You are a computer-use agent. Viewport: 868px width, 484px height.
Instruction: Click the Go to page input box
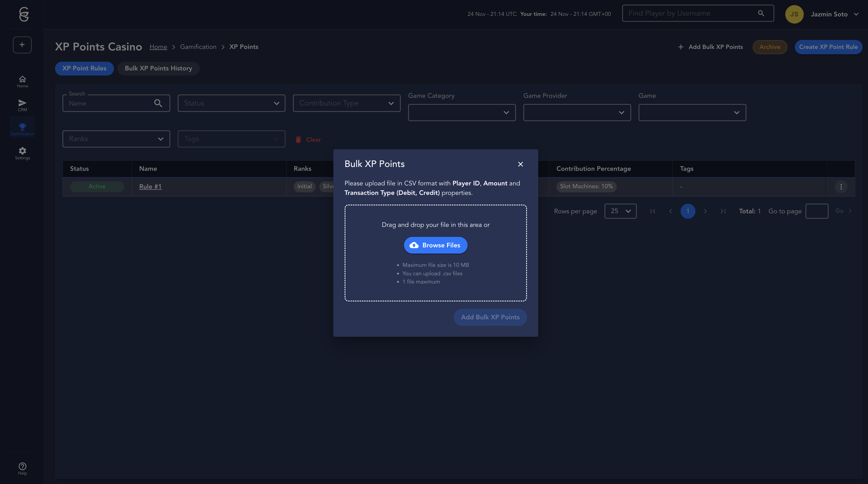(817, 211)
